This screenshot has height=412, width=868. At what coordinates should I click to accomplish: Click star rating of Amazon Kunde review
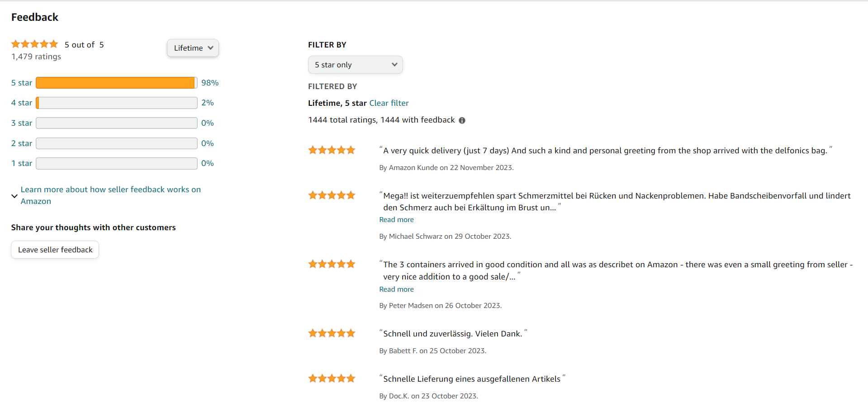(332, 150)
